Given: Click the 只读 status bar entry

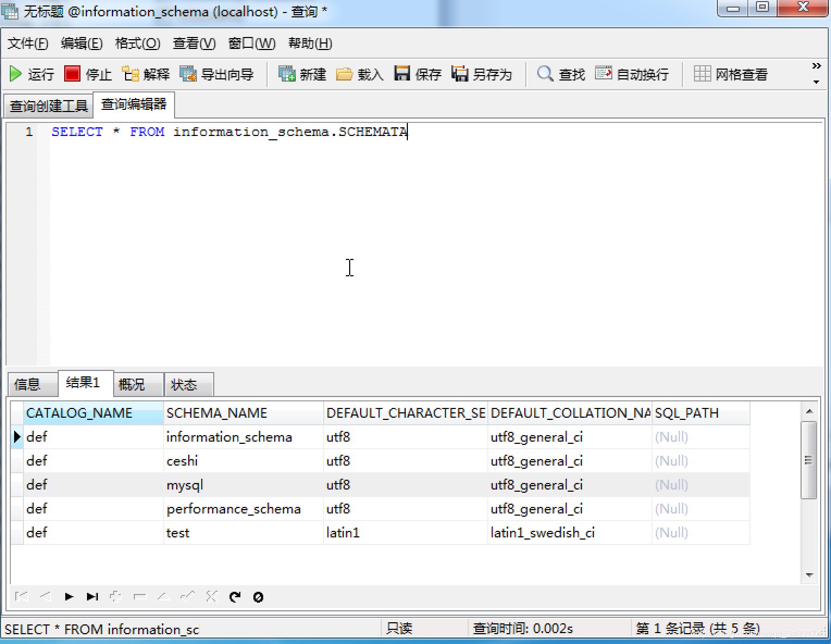Looking at the screenshot, I should (400, 628).
